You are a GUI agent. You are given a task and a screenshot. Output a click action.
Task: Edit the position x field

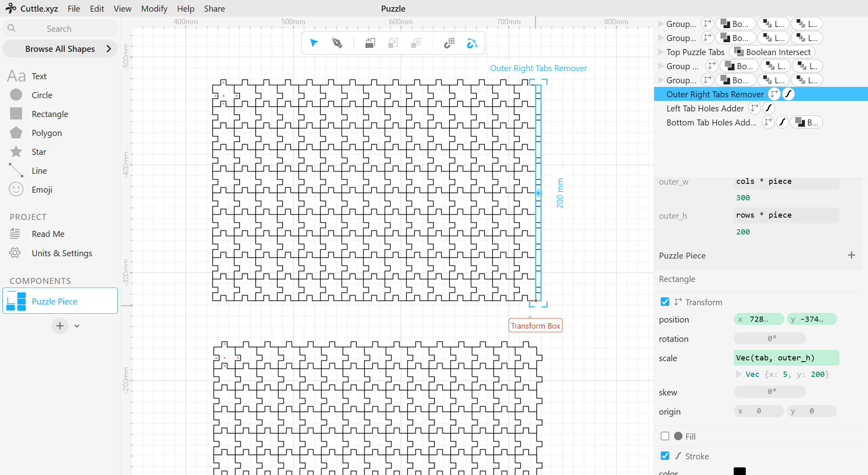tap(759, 319)
